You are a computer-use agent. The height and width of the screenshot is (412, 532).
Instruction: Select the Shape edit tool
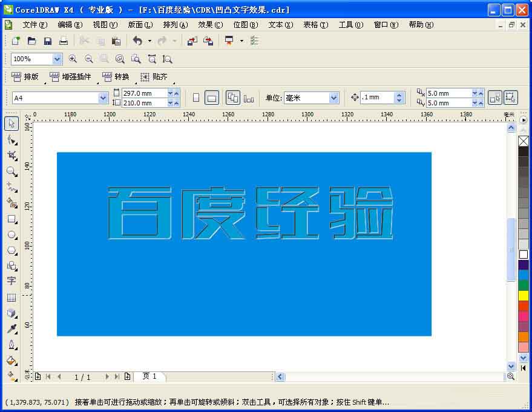pyautogui.click(x=11, y=139)
